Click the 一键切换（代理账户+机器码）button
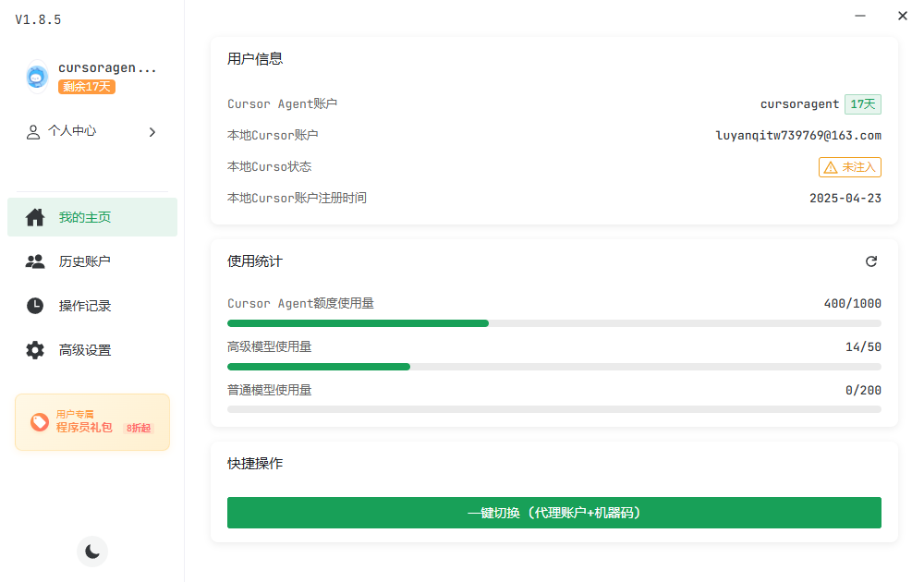 [x=553, y=513]
